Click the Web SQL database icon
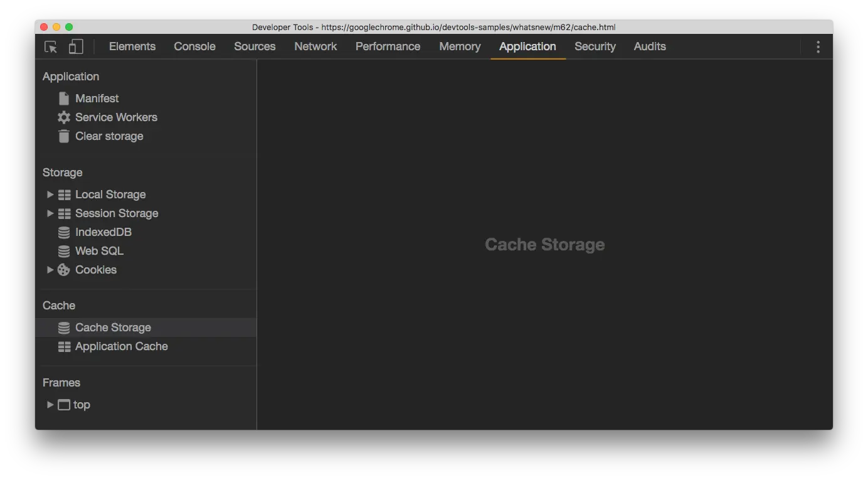The height and width of the screenshot is (480, 868). coord(64,251)
